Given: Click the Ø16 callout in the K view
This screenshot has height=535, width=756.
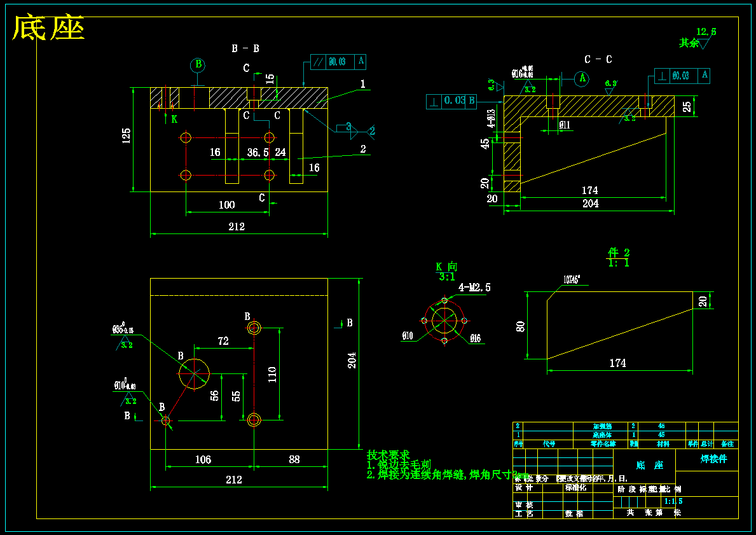Looking at the screenshot, I should pos(475,338).
